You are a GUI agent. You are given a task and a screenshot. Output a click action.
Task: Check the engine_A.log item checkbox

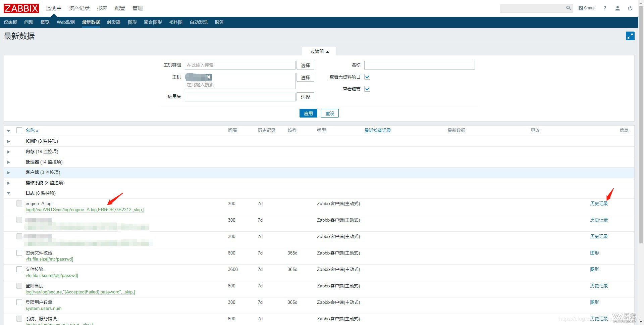[19, 203]
